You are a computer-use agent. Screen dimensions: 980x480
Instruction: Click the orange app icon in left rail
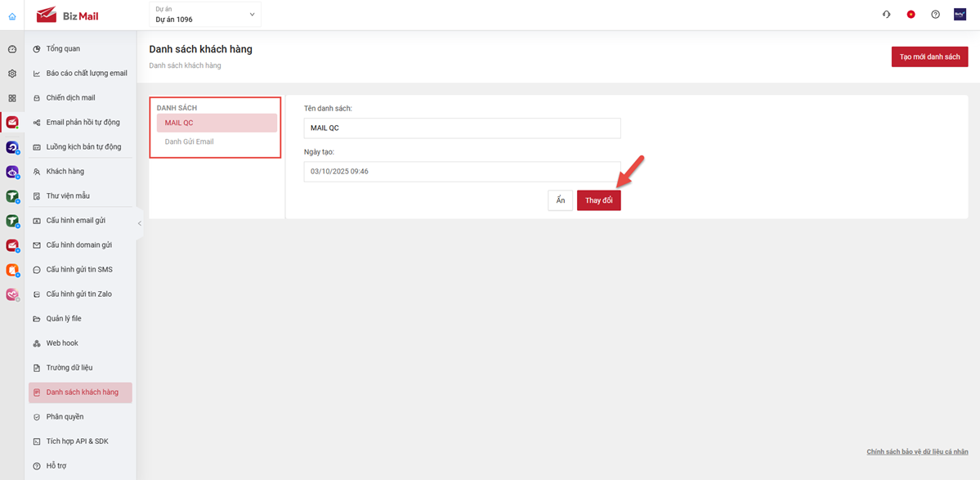[12, 270]
